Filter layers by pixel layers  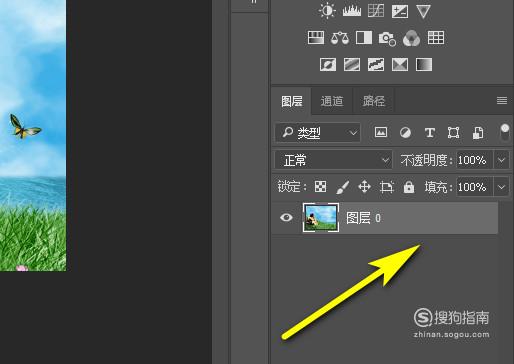point(381,132)
